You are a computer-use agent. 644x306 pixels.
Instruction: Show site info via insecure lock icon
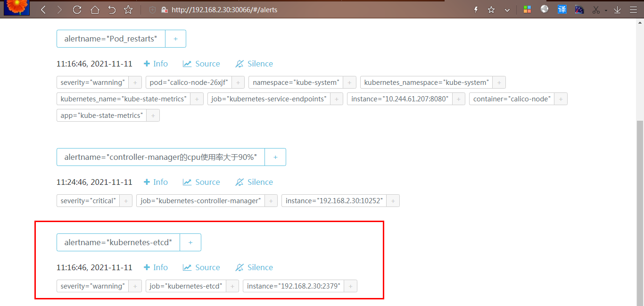[x=165, y=9]
